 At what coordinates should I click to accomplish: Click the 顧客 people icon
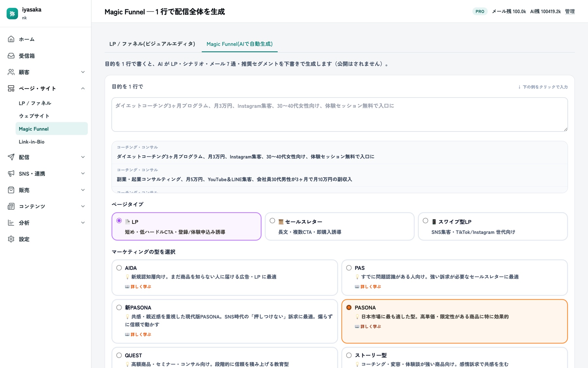[11, 72]
